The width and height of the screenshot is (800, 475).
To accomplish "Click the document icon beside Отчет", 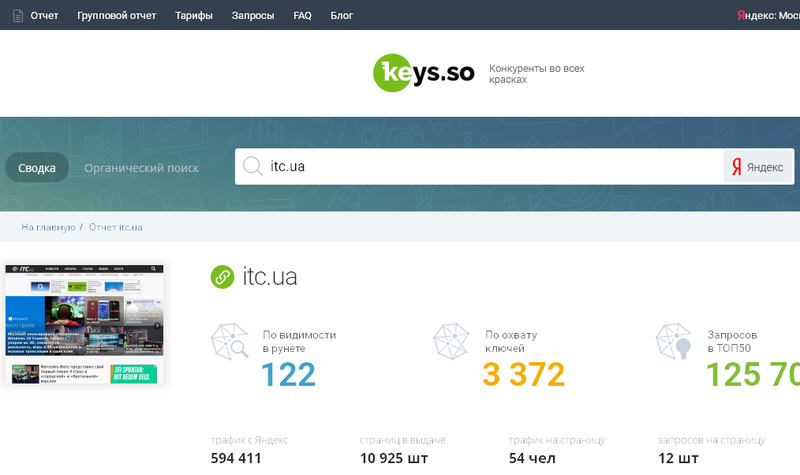I will [x=18, y=16].
